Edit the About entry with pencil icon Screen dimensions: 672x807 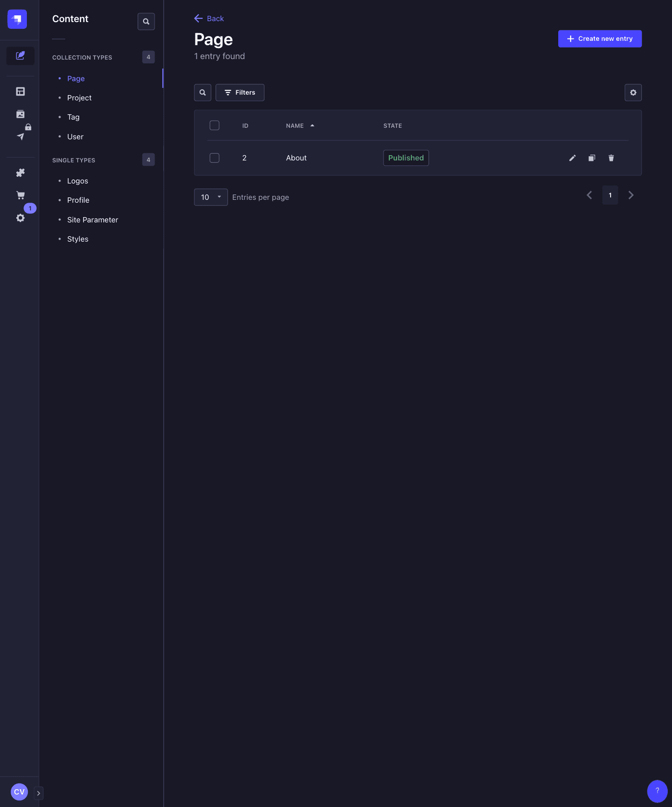[x=572, y=158]
